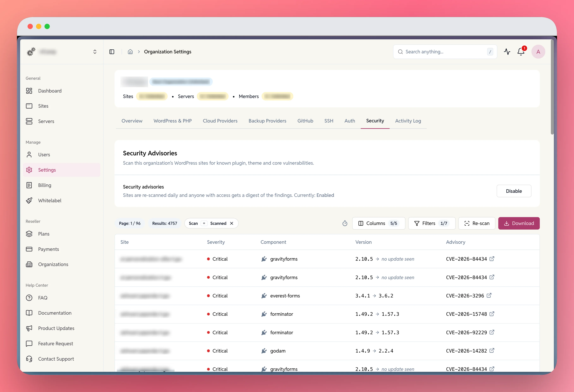Open Contact Support in the sidebar

tap(62, 359)
